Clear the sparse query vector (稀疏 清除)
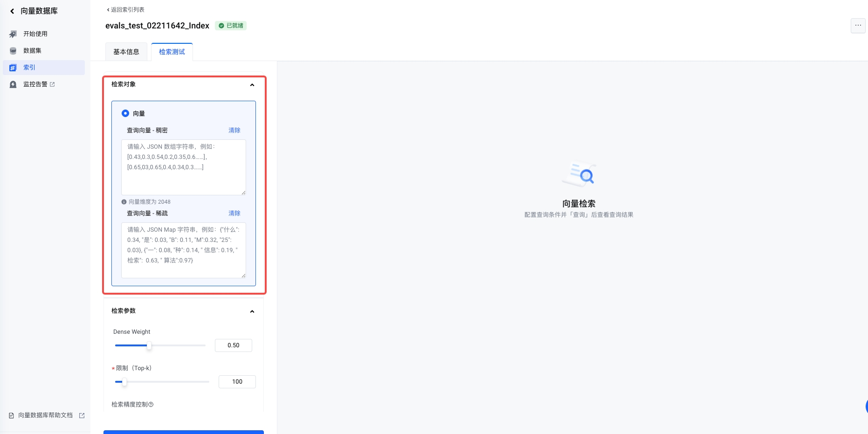Screen dimensions: 868x434 [234, 214]
